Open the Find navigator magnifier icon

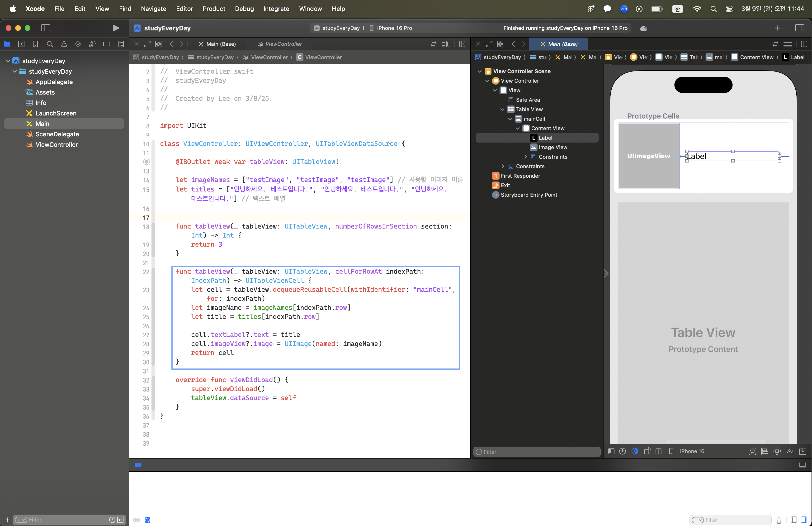50,44
